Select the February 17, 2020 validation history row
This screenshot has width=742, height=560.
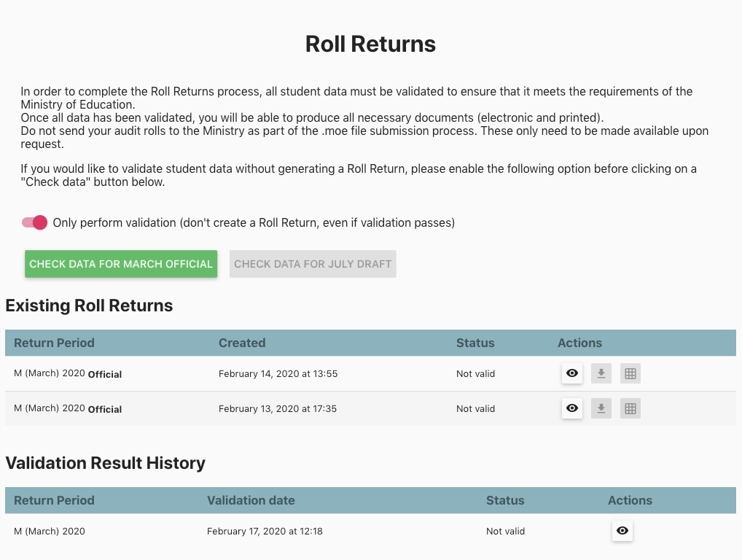point(265,532)
